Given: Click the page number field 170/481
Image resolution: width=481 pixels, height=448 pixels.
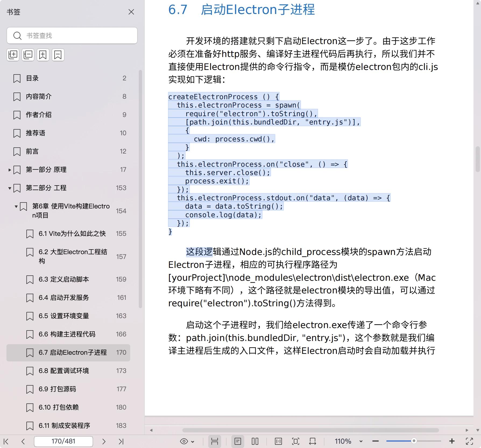Looking at the screenshot, I should pos(63,441).
